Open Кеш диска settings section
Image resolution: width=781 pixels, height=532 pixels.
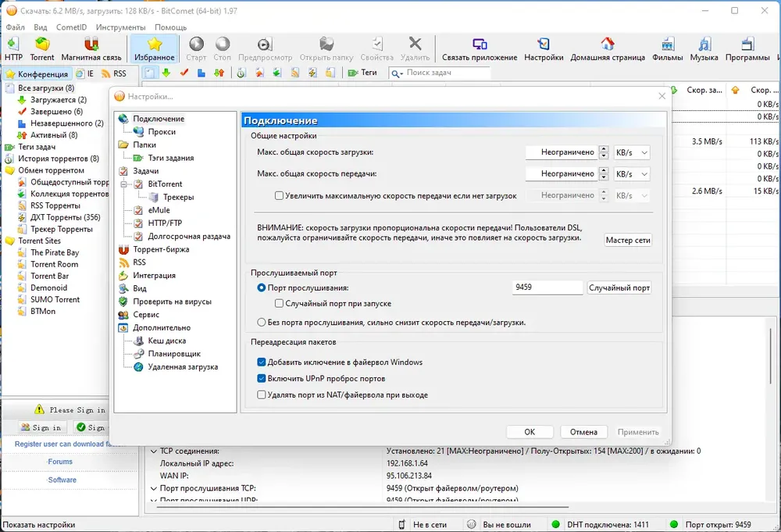(167, 341)
